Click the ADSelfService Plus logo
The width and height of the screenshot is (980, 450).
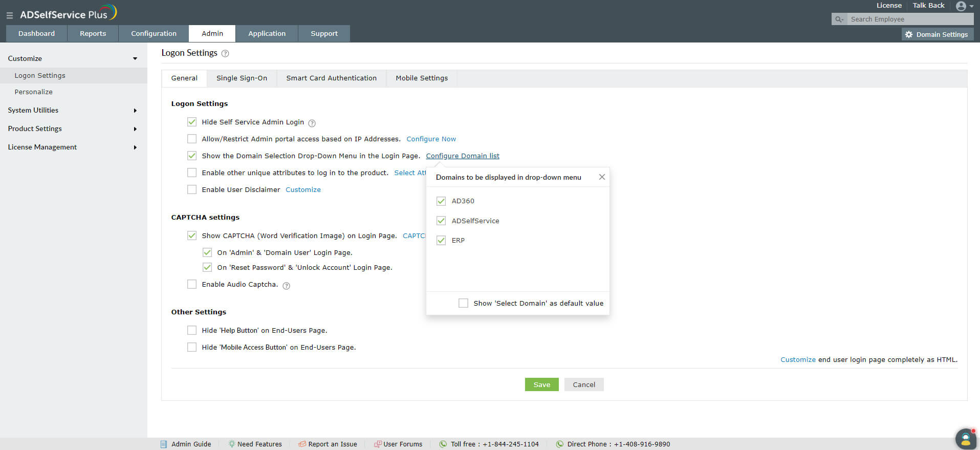(x=69, y=13)
